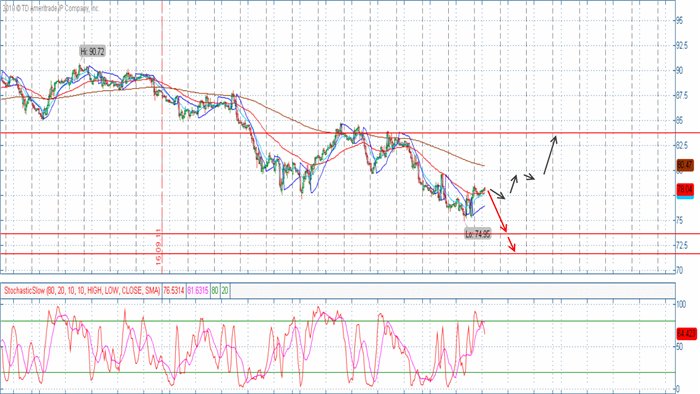Image resolution: width=700 pixels, height=394 pixels.
Task: Click the TD Ameritrade copyright text
Action: coord(50,8)
